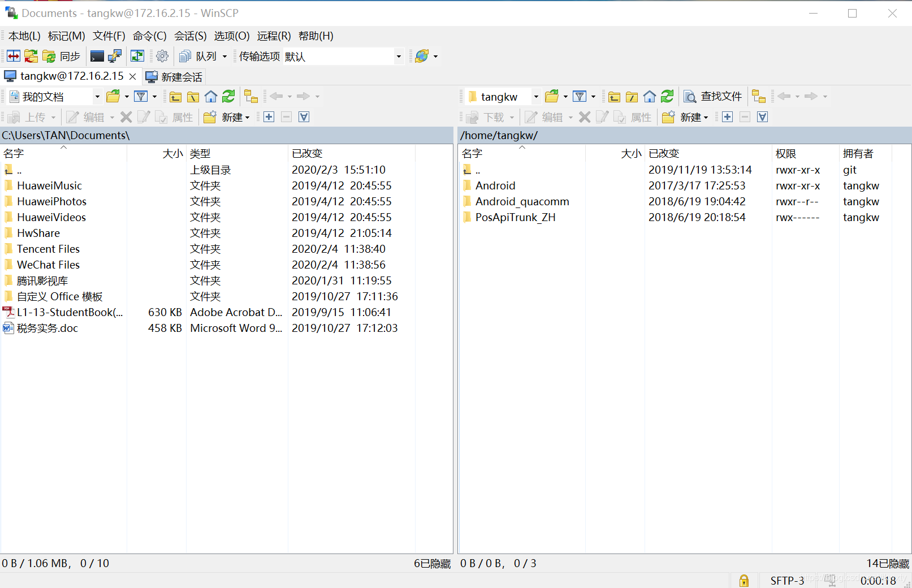Viewport: 912px width, 588px height.
Task: Open the 选项(O) menu
Action: tap(232, 36)
